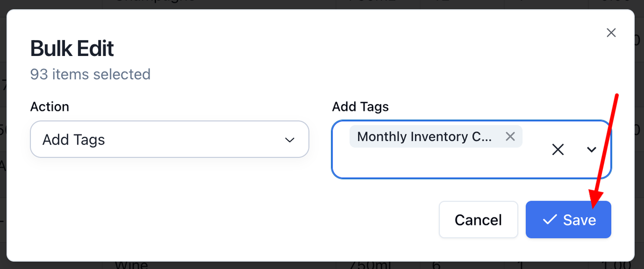
Task: Click the Add Tags value in Action select
Action: pyautogui.click(x=74, y=140)
